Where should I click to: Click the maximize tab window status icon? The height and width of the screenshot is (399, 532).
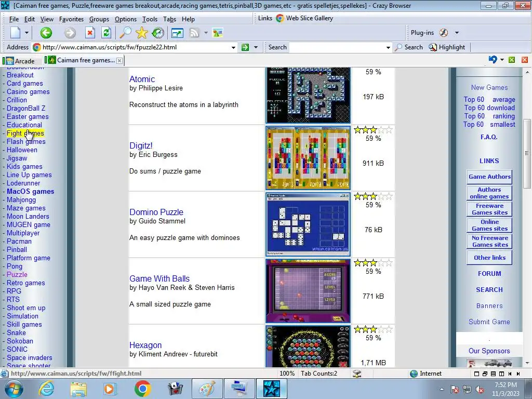coord(476,374)
